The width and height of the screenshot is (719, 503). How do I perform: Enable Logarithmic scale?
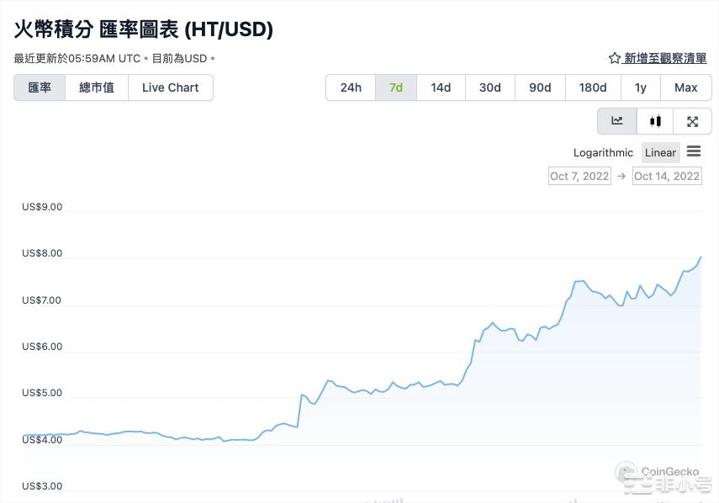603,153
